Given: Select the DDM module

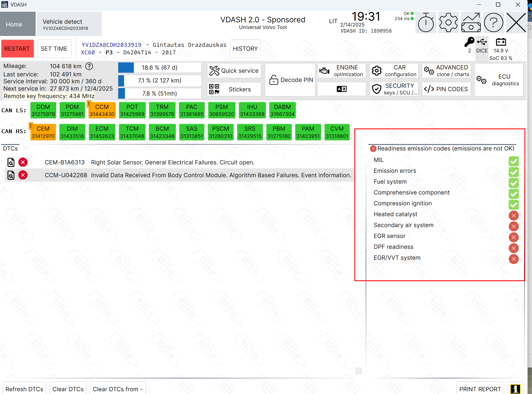Looking at the screenshot, I should (43, 110).
